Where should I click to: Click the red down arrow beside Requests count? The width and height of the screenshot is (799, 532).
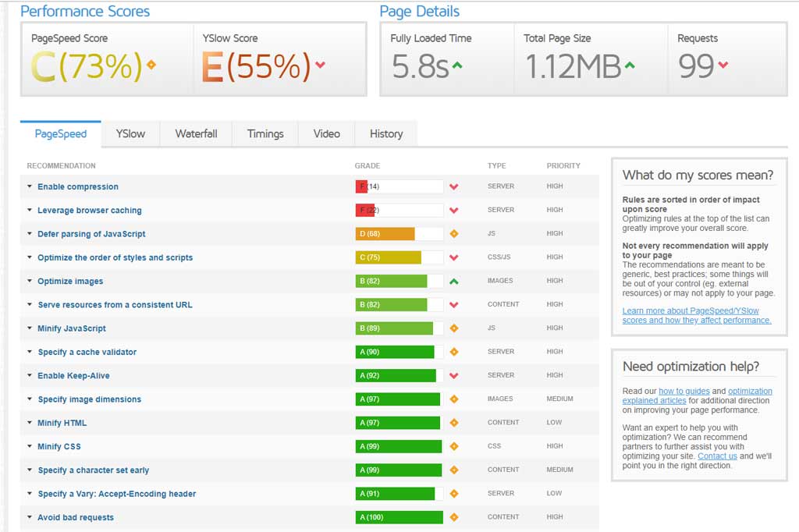coord(723,65)
